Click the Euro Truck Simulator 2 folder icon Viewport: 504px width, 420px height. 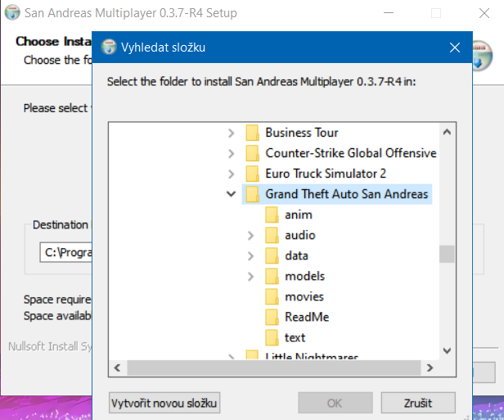[252, 174]
